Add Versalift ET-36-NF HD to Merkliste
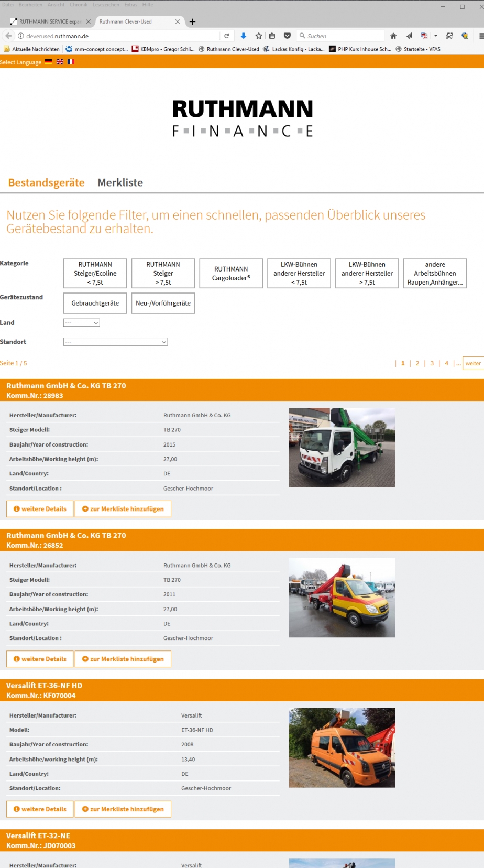Screen dimensions: 484x868 coord(123,809)
